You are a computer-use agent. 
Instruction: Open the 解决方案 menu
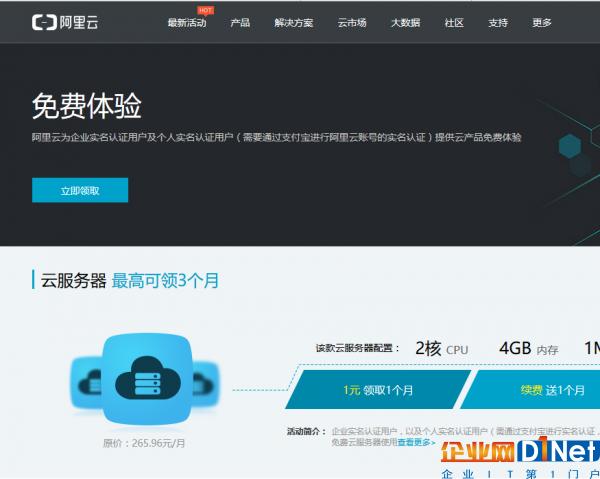[293, 23]
